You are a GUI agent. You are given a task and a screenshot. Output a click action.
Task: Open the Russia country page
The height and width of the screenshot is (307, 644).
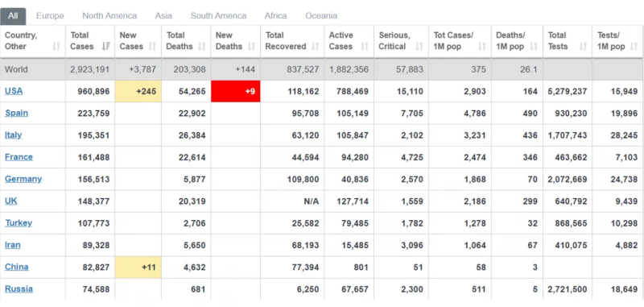pyautogui.click(x=19, y=289)
